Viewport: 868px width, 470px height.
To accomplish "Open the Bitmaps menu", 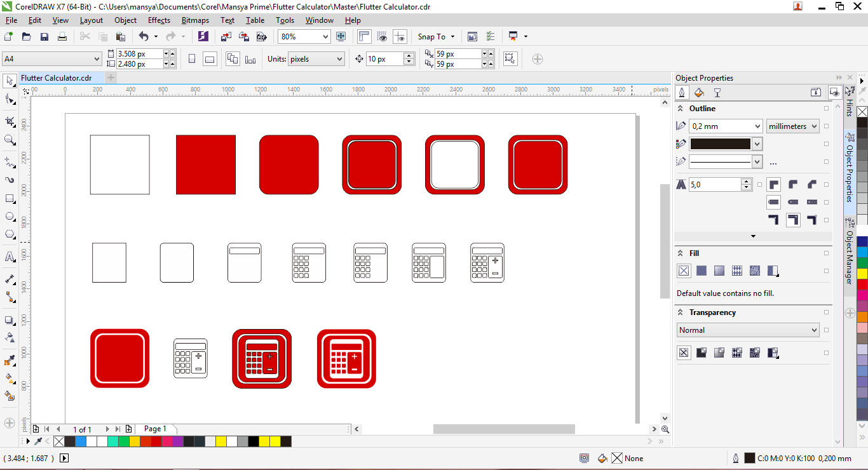I will [x=195, y=20].
